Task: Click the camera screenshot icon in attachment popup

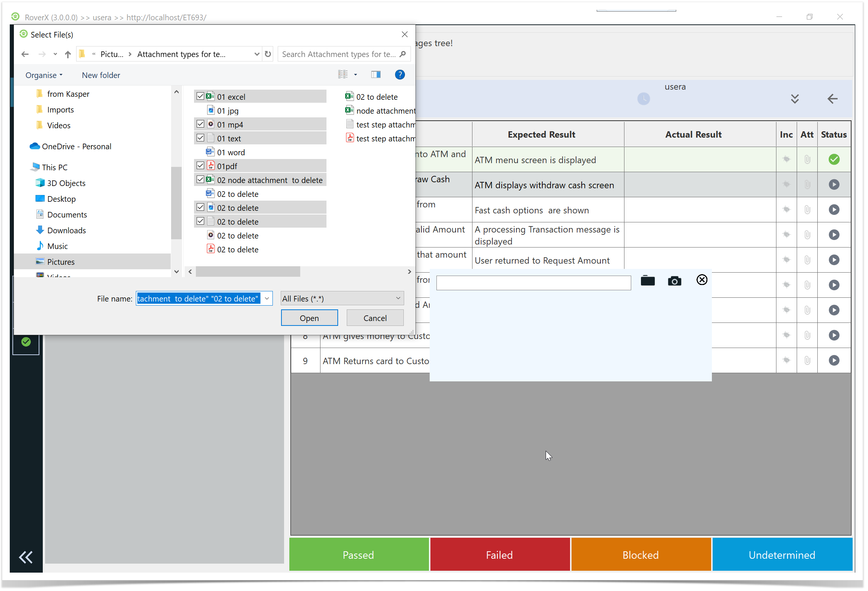Action: click(x=674, y=281)
